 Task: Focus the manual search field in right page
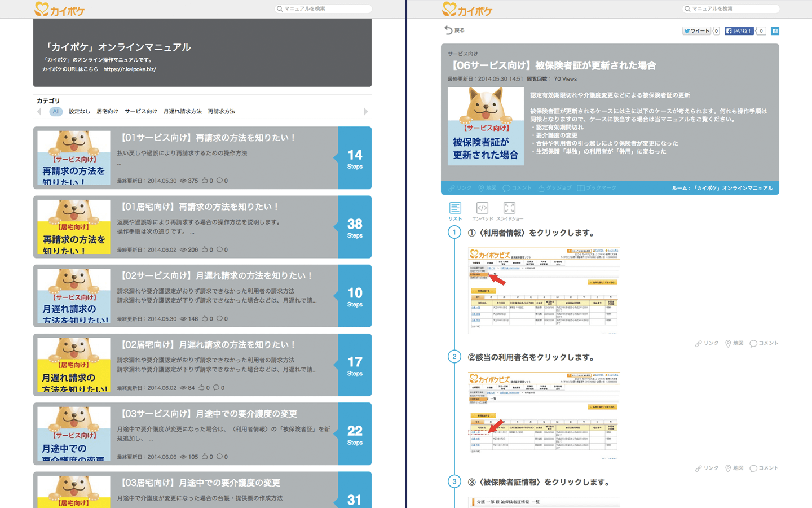coord(731,8)
